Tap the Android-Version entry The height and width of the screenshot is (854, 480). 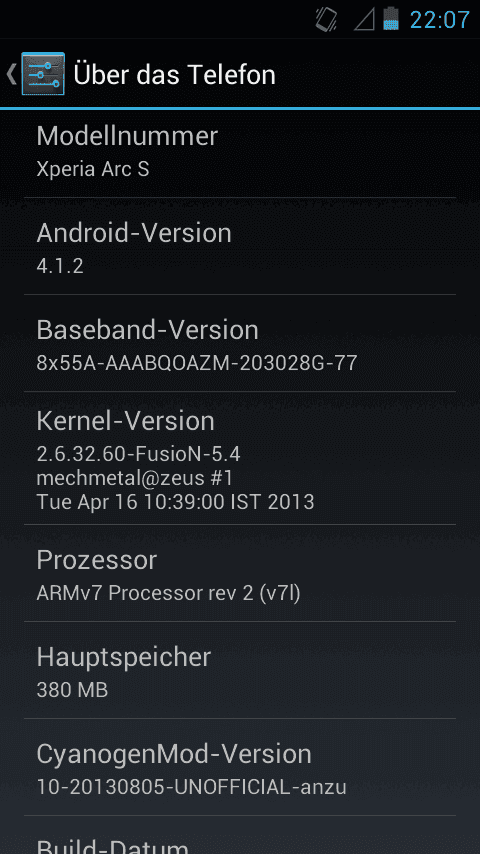[x=240, y=246]
